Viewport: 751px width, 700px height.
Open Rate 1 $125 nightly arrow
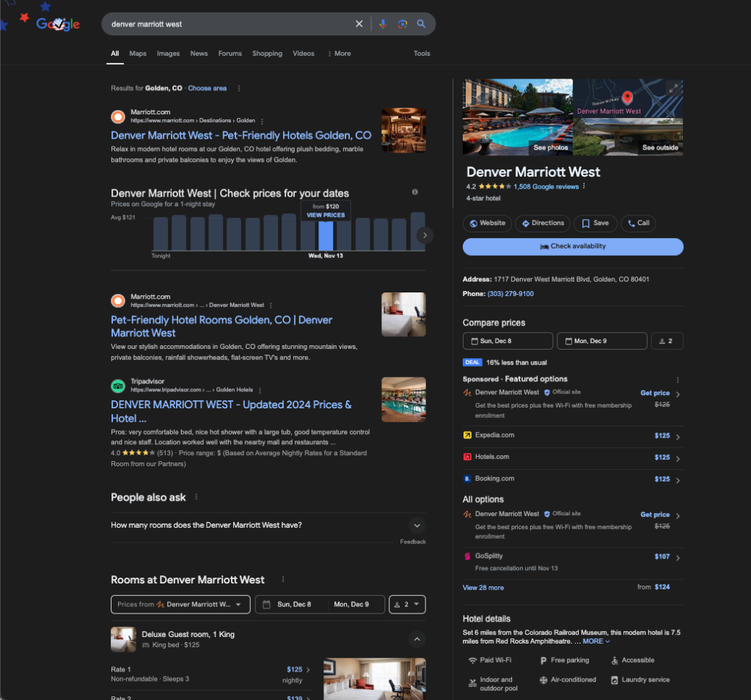tap(308, 670)
